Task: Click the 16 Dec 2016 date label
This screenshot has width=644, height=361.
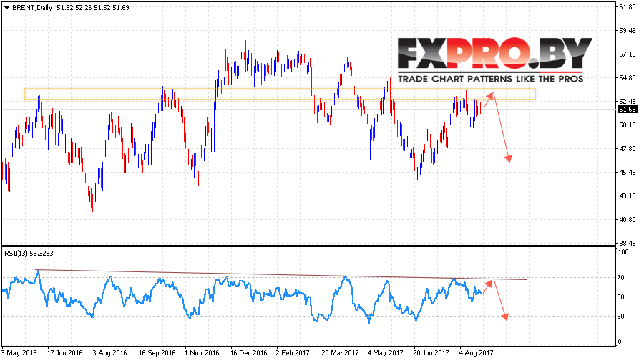Action: click(248, 353)
